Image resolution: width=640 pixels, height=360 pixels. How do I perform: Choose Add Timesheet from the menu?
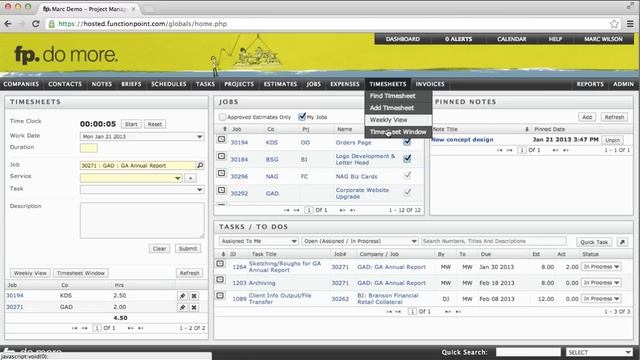tap(391, 108)
